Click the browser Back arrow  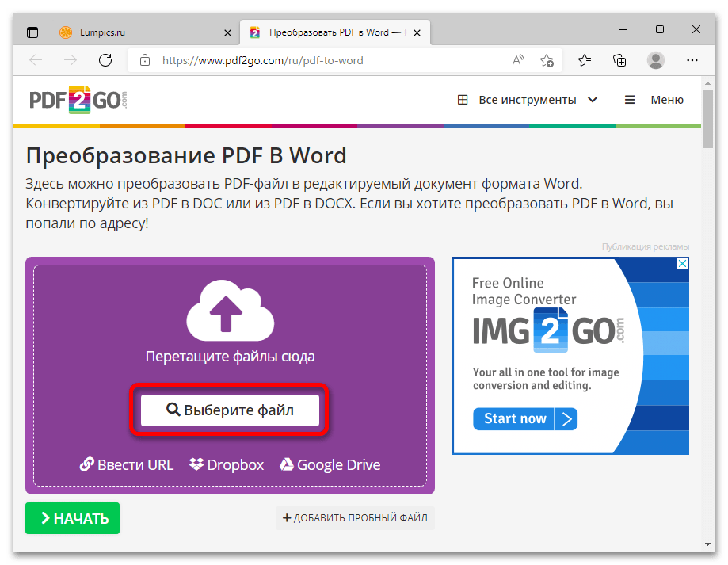click(x=36, y=60)
